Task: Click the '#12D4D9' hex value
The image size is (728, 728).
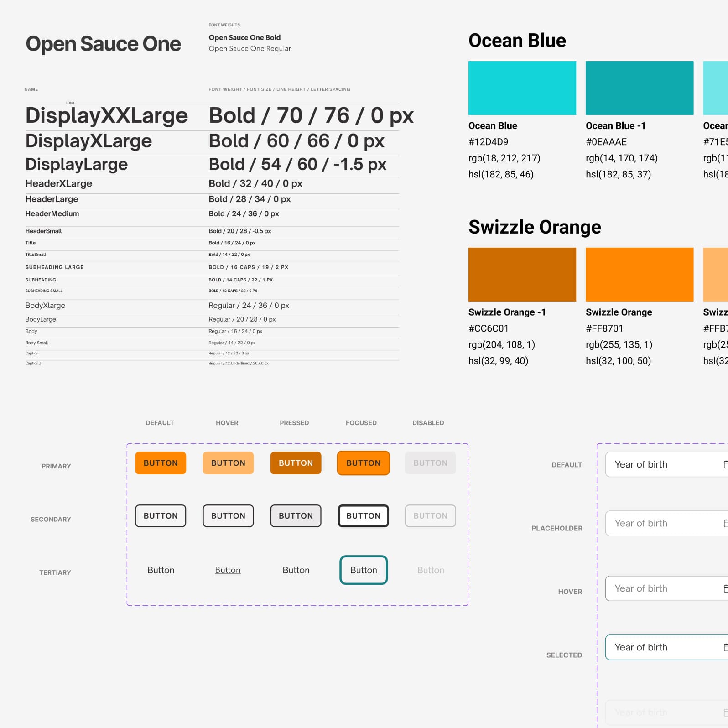Action: click(488, 142)
